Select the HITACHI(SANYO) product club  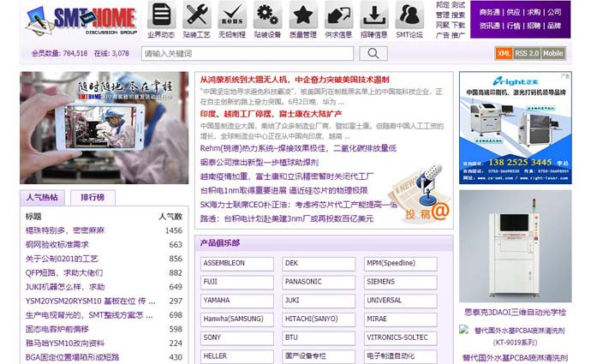(x=319, y=319)
